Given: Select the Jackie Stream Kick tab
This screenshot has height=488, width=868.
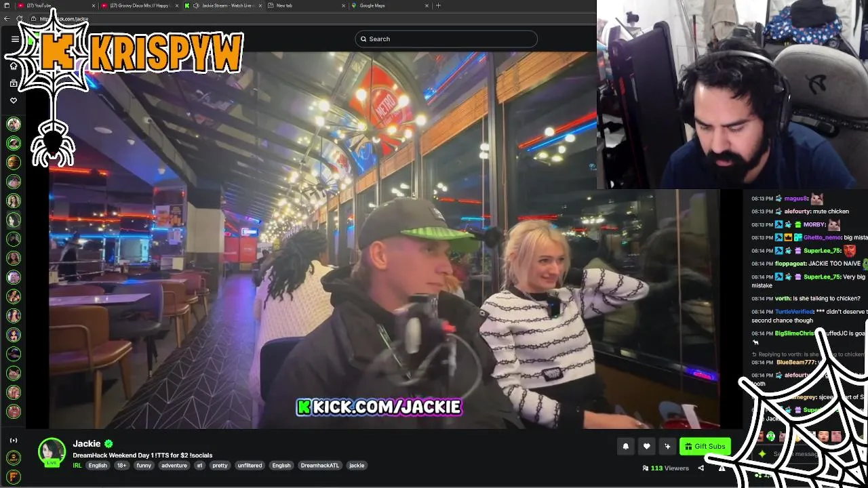Looking at the screenshot, I should point(222,5).
